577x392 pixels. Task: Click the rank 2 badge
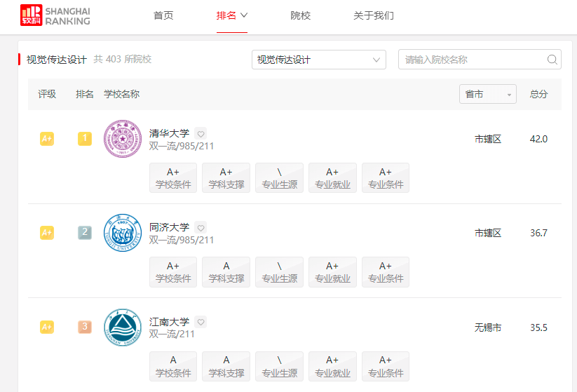[x=85, y=233]
